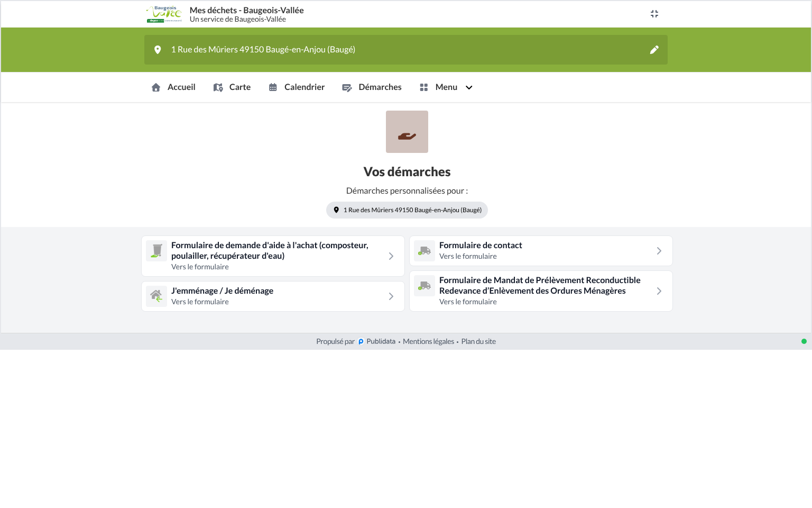Open the Formulaire de contact

click(541, 251)
